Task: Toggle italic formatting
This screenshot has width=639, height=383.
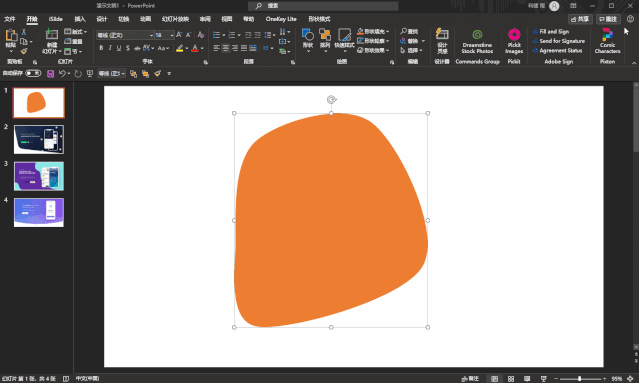Action: [x=110, y=48]
